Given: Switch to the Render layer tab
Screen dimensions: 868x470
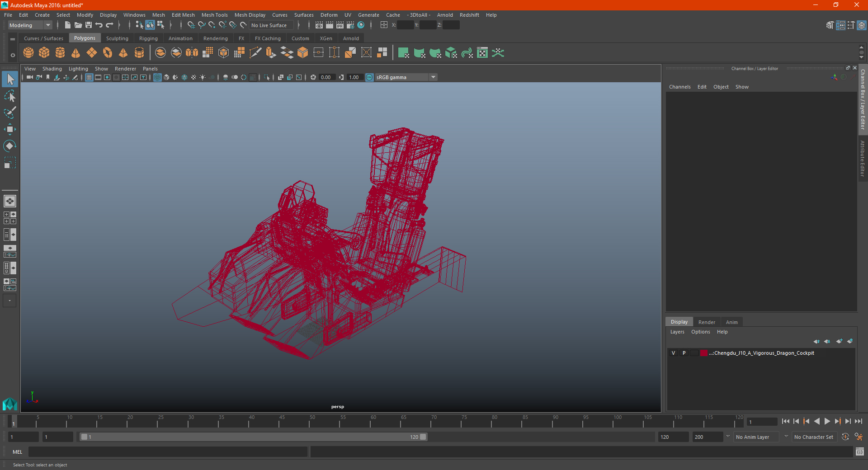Looking at the screenshot, I should click(x=707, y=322).
